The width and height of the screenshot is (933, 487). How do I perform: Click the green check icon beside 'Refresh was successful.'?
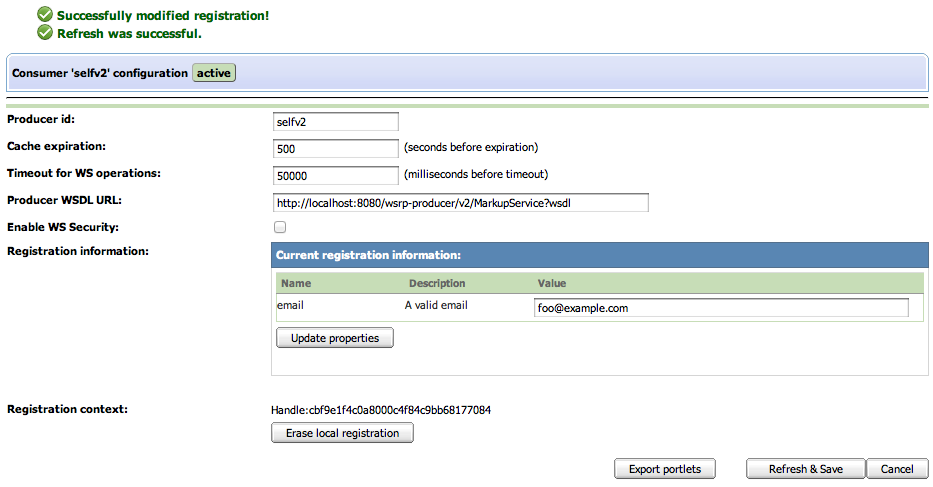[x=44, y=33]
